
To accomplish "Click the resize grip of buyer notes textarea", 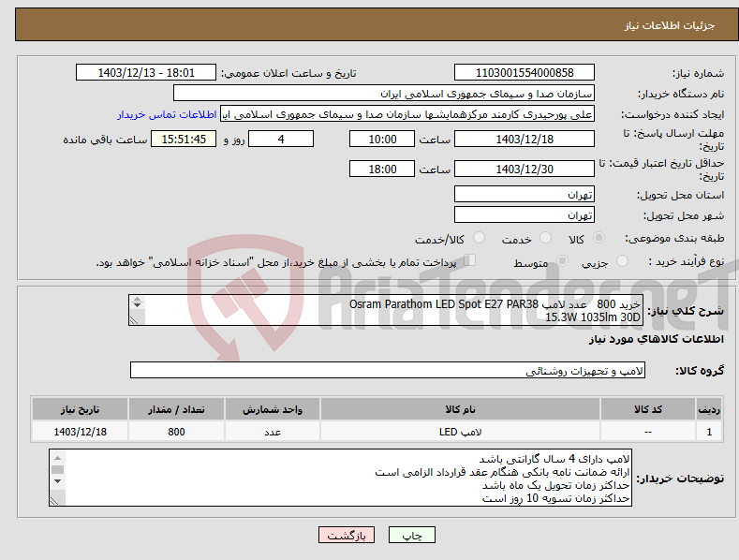I will tap(54, 501).
